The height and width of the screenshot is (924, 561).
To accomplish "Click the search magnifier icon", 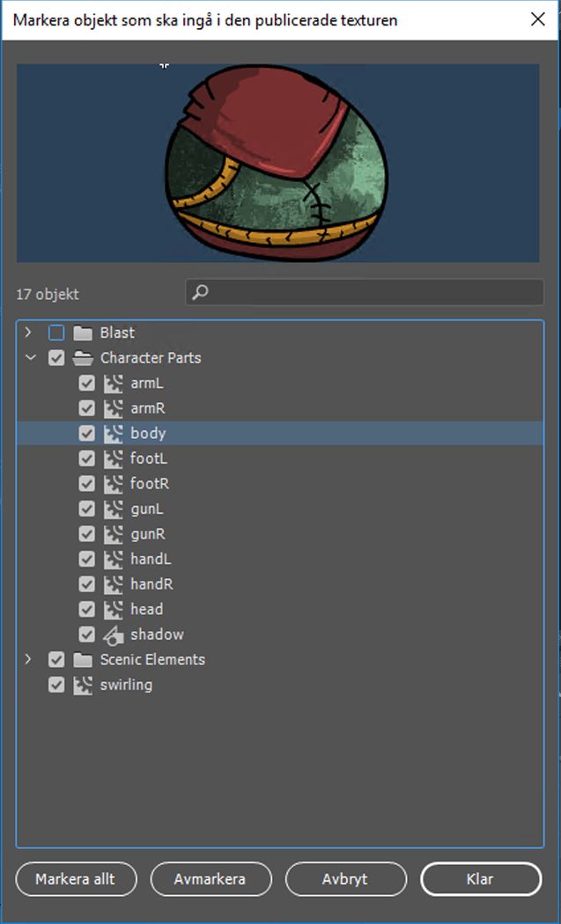I will pyautogui.click(x=200, y=292).
